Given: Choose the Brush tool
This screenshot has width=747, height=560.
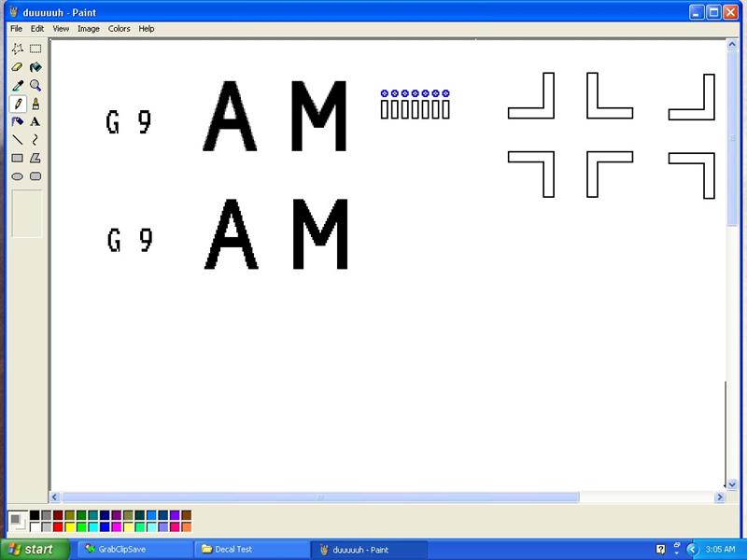Looking at the screenshot, I should pyautogui.click(x=35, y=104).
